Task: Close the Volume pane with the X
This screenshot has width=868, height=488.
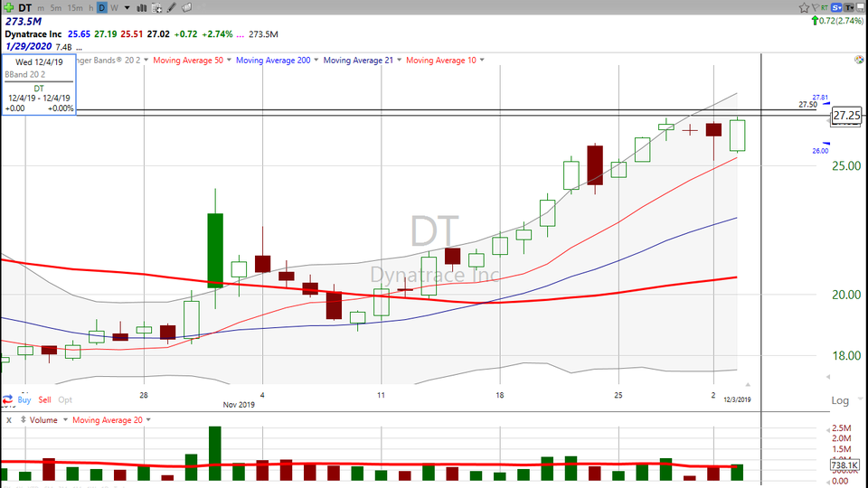Action: tap(9, 420)
